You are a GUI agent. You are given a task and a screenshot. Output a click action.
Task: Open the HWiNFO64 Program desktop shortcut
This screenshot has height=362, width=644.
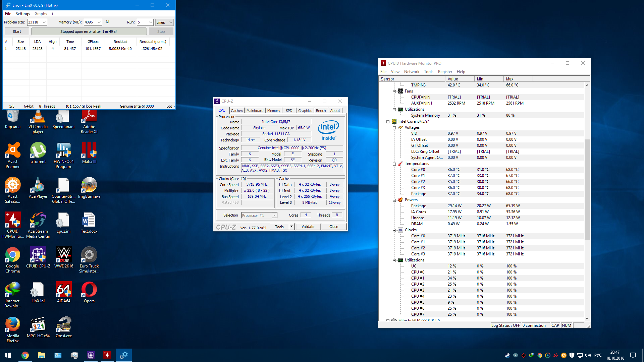point(63,151)
